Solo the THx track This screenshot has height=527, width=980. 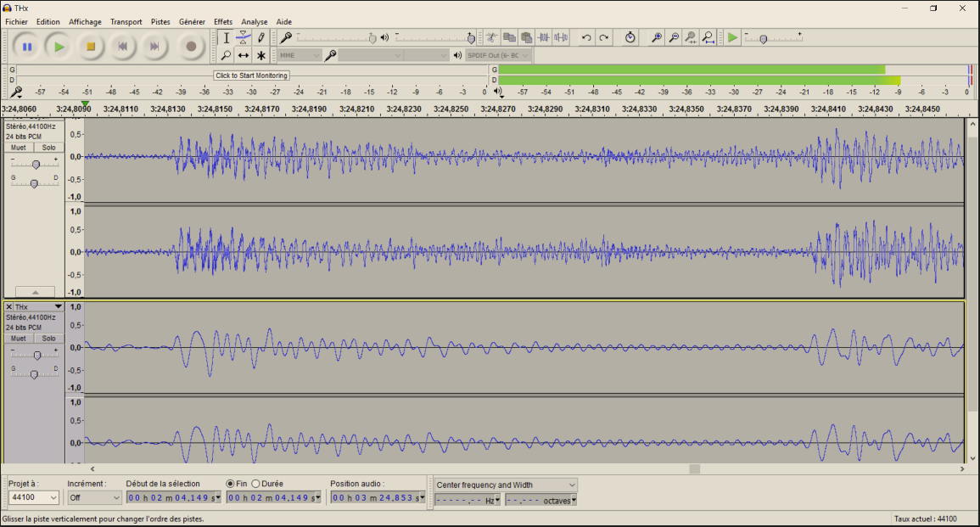[x=48, y=339]
